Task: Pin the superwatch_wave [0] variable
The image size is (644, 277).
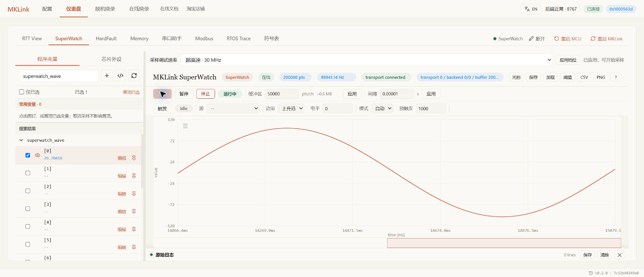Action: click(x=134, y=158)
